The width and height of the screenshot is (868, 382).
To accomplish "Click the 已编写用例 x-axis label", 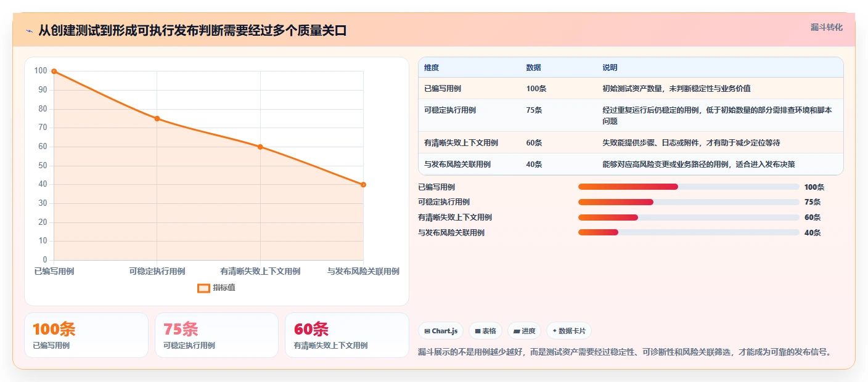I will pyautogui.click(x=54, y=271).
